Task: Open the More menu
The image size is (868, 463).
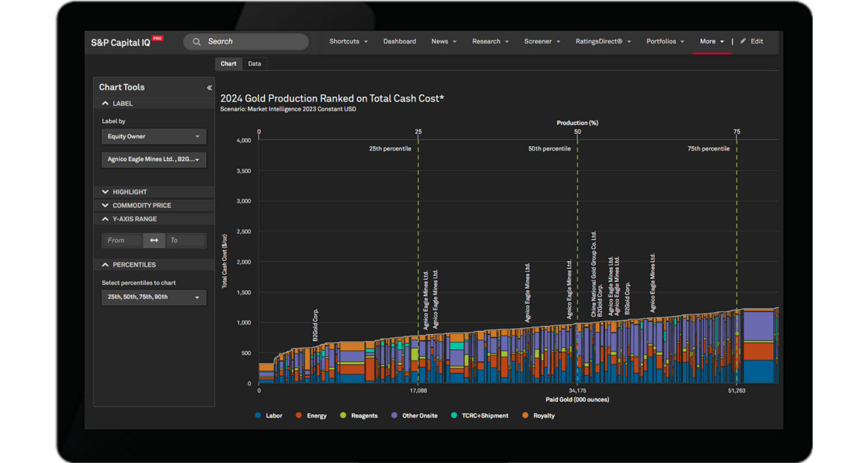Action: pyautogui.click(x=712, y=41)
